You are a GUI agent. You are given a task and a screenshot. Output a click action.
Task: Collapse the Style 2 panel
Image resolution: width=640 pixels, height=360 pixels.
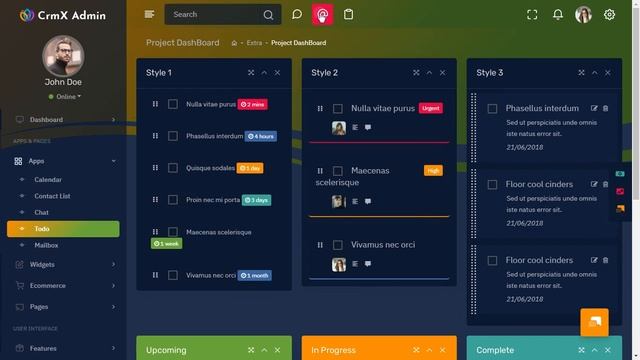click(429, 73)
